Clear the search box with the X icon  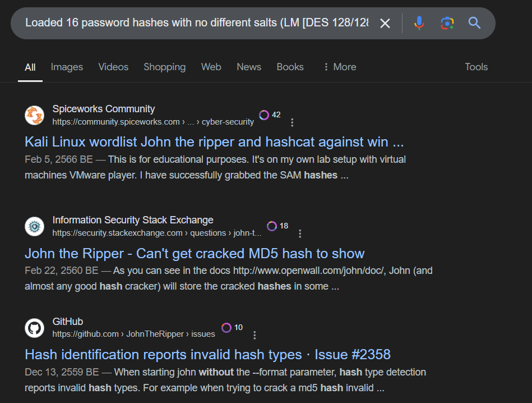tap(385, 24)
